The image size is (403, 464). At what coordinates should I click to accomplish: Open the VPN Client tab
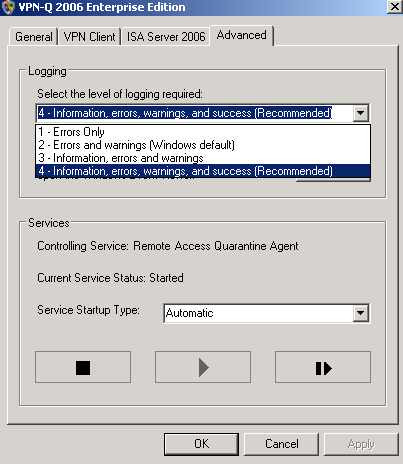tap(89, 36)
